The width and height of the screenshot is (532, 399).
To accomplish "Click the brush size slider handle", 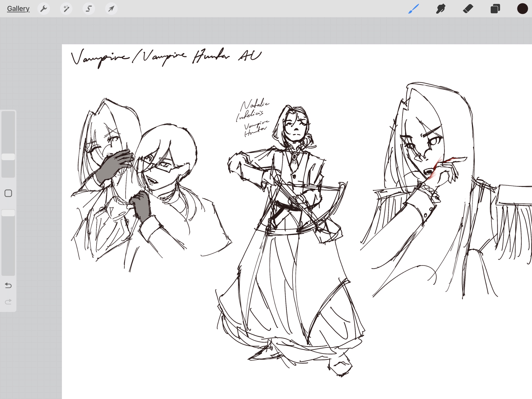I will tap(8, 157).
